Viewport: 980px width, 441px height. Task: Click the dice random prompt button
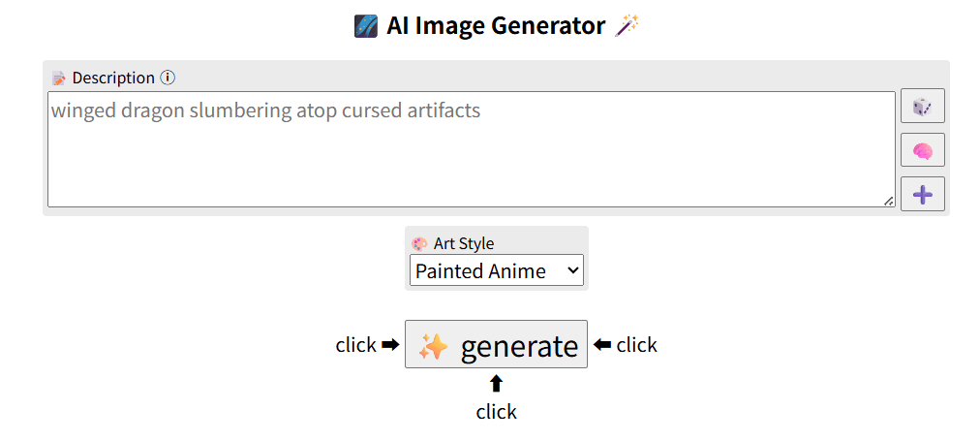[922, 106]
